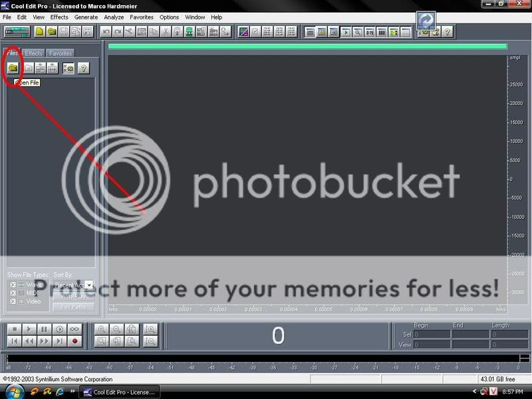Viewport: 532px width, 399px height.
Task: Click the scissors Cut icon in toolbar
Action: coord(166,32)
